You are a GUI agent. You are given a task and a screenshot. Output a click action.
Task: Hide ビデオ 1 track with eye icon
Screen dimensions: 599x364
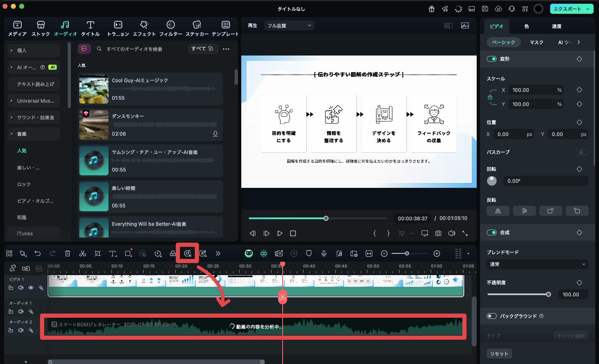coord(31,288)
